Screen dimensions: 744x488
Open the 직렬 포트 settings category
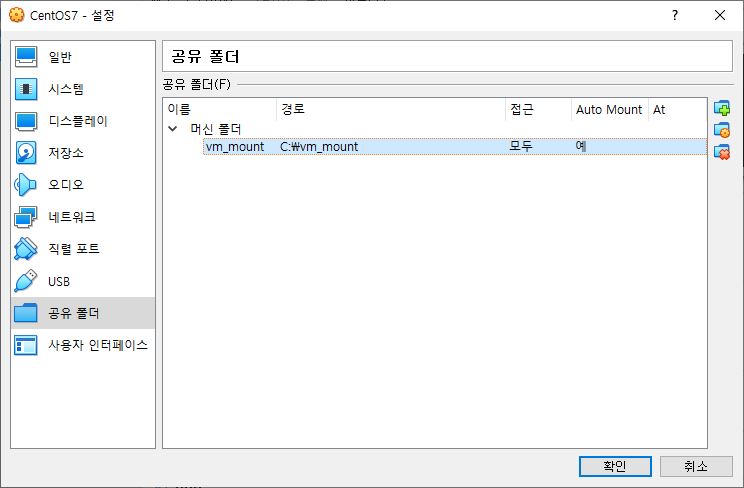pyautogui.click(x=83, y=249)
